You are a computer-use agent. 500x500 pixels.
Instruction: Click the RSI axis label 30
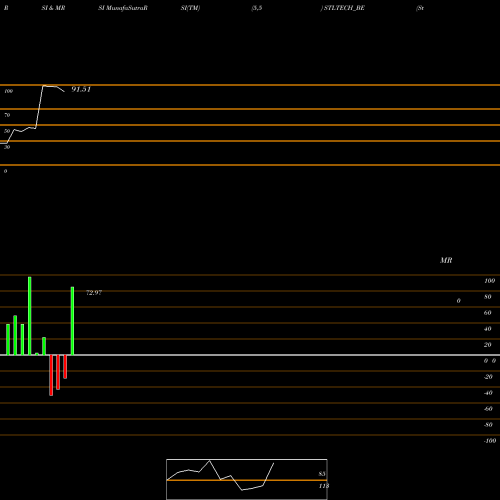pyautogui.click(x=7, y=147)
